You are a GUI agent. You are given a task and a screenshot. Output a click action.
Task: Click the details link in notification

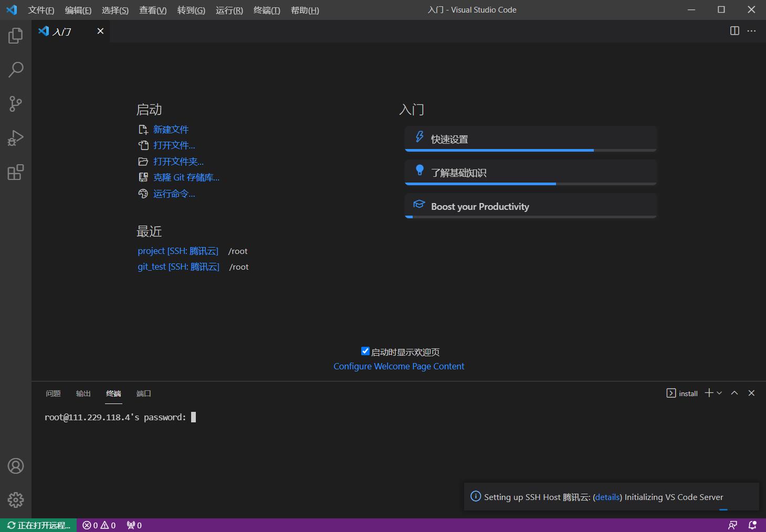click(x=607, y=497)
